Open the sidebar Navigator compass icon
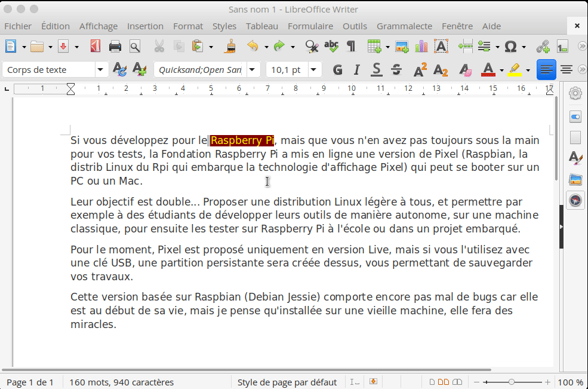The image size is (588, 389). coord(575,200)
